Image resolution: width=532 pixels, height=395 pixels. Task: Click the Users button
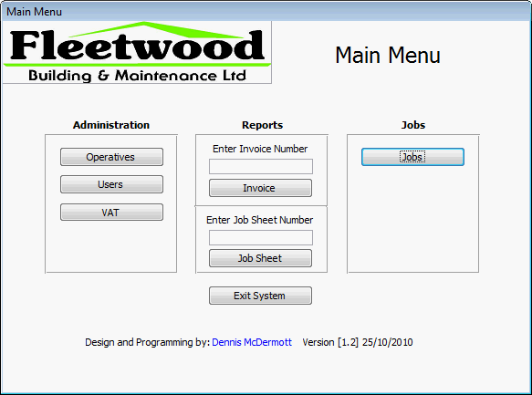point(111,184)
